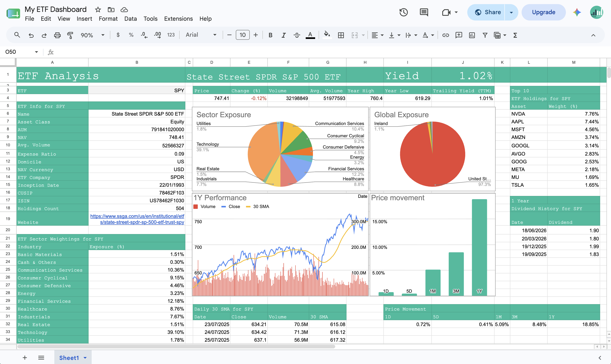Format as currency with dollar icon
The width and height of the screenshot is (611, 364).
(x=118, y=35)
